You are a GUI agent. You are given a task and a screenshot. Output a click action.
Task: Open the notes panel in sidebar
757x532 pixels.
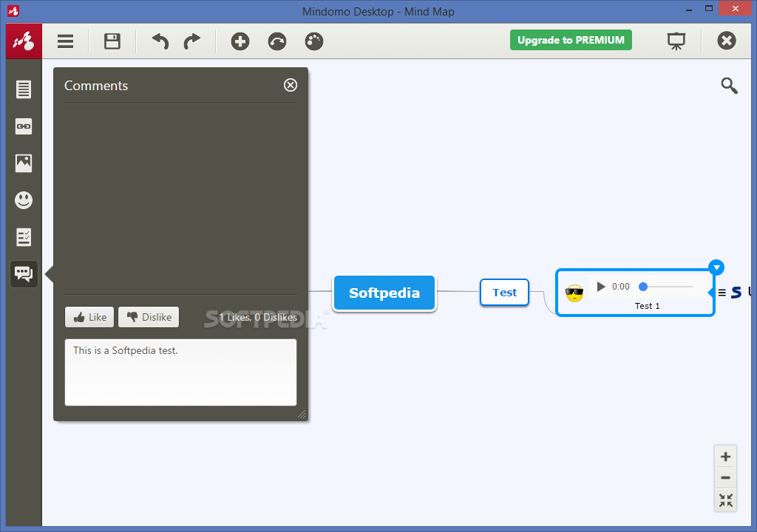pyautogui.click(x=24, y=89)
